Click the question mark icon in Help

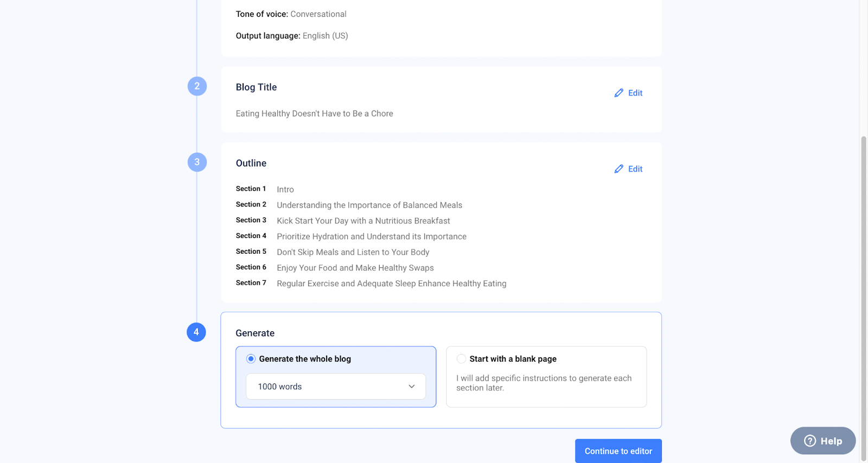810,441
